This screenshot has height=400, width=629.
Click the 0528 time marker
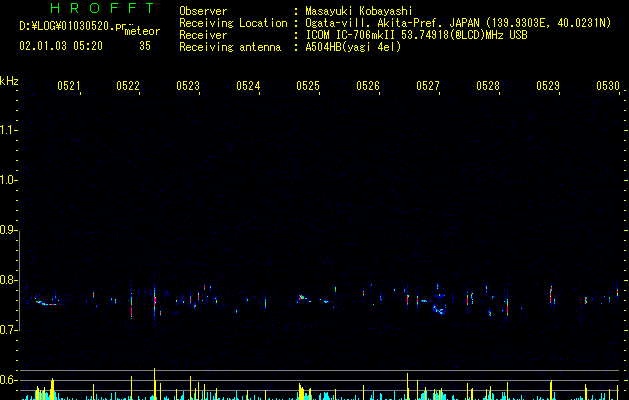(x=488, y=86)
